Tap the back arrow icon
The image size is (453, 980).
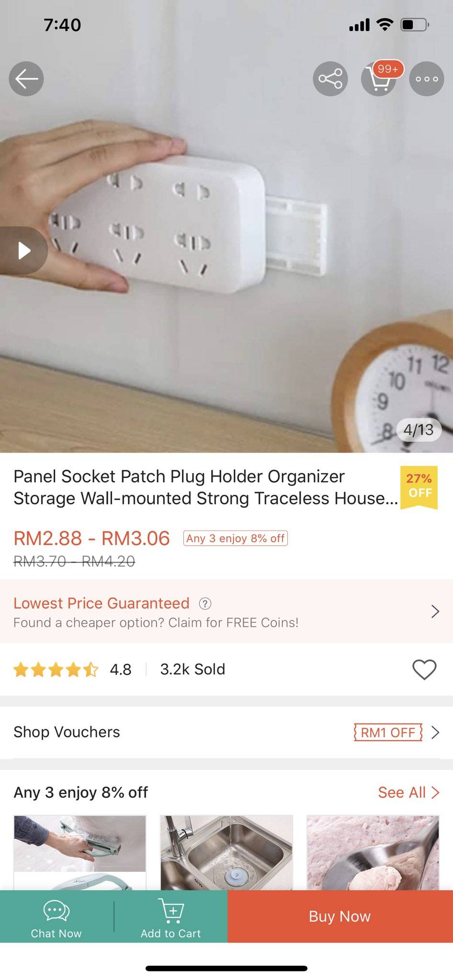point(26,79)
